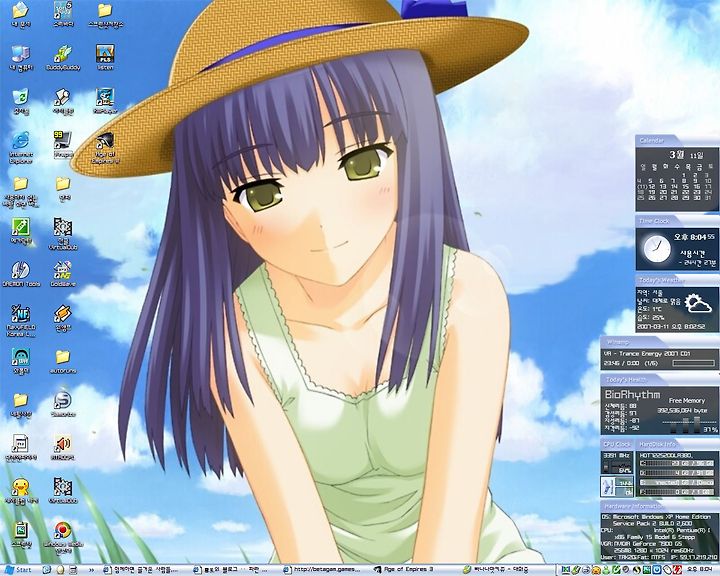
Task: Click the BioRhythm heading
Action: coord(632,395)
